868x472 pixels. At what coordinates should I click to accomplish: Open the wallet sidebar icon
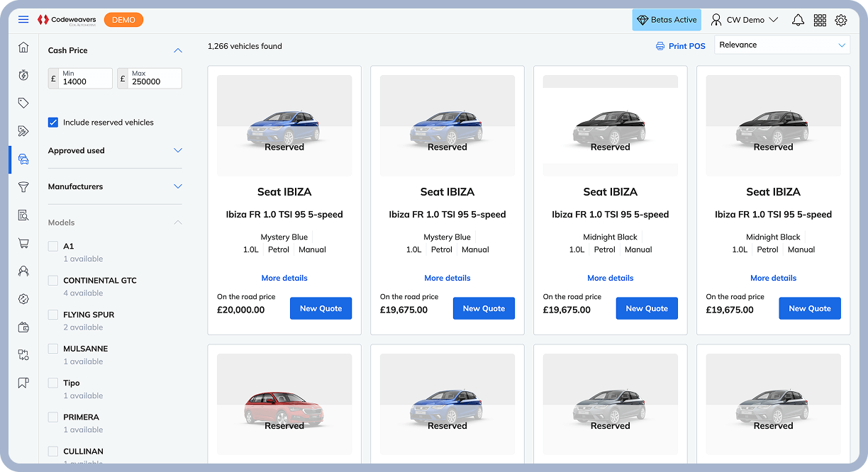click(23, 327)
